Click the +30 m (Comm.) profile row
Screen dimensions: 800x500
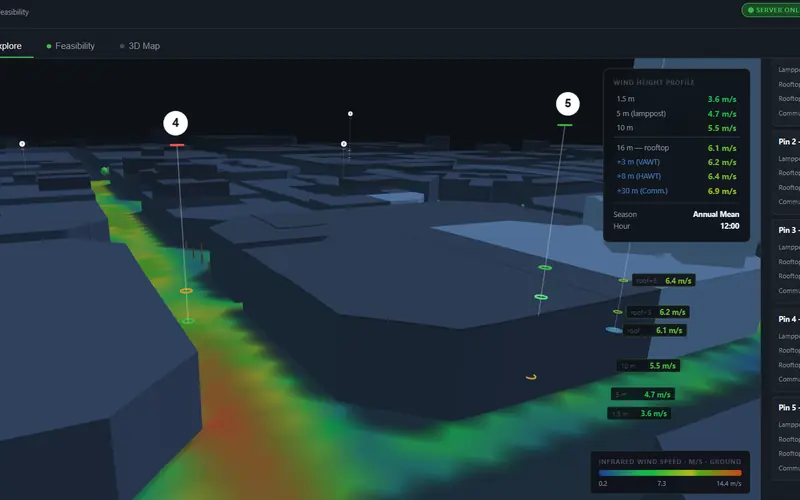tap(676, 191)
